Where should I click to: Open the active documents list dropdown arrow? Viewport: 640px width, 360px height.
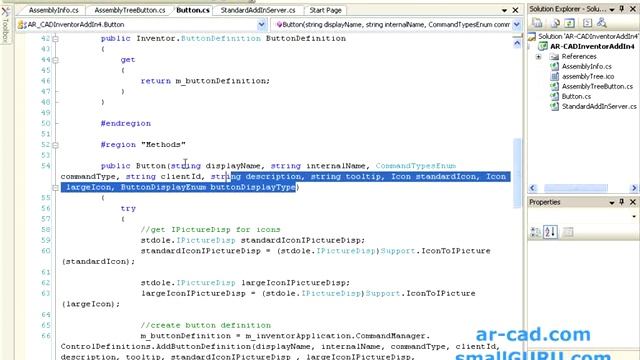(x=504, y=10)
